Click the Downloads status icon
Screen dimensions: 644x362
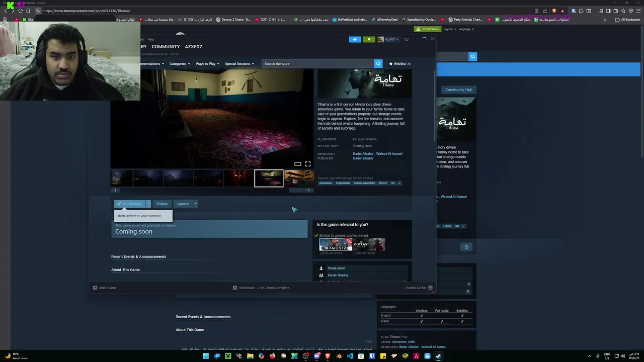(x=235, y=288)
